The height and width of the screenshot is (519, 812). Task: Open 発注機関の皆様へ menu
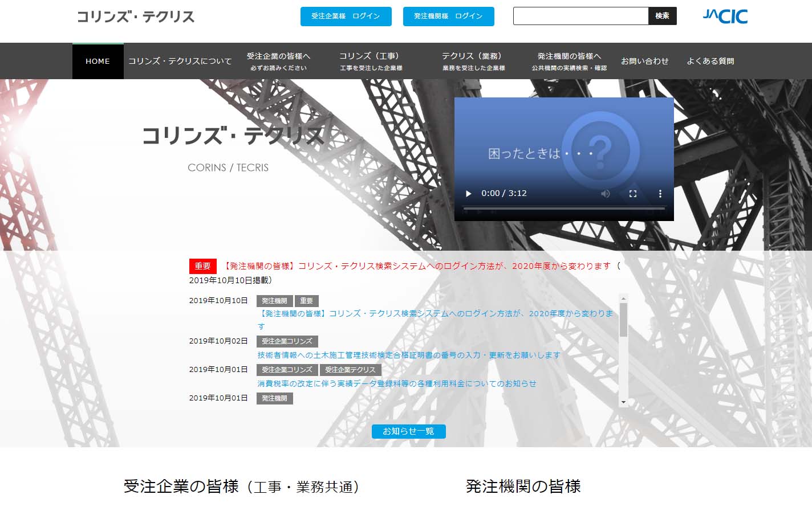point(569,61)
